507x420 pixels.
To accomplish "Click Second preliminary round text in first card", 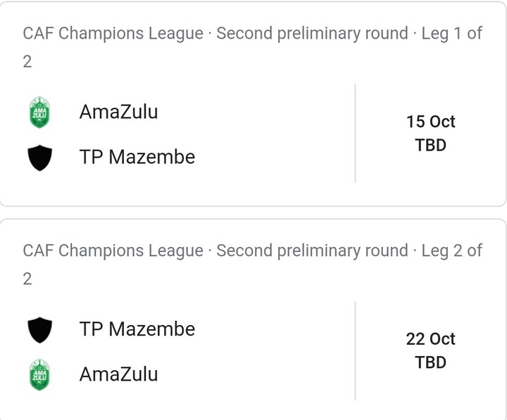I will [312, 34].
